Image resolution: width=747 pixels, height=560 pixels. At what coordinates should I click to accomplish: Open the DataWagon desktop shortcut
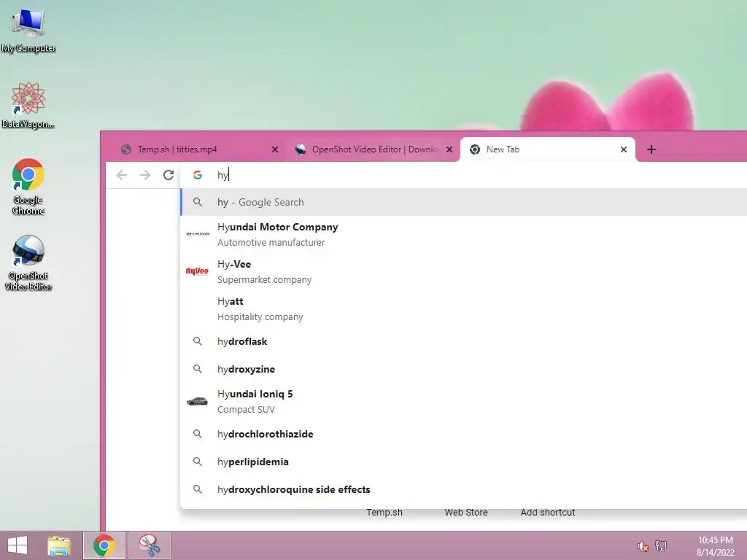pyautogui.click(x=28, y=106)
